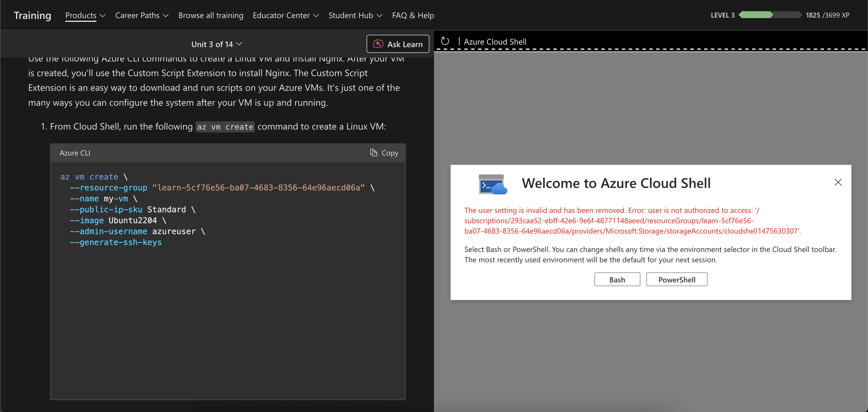Expand the Student Hub menu
The width and height of the screenshot is (868, 412).
tap(355, 16)
